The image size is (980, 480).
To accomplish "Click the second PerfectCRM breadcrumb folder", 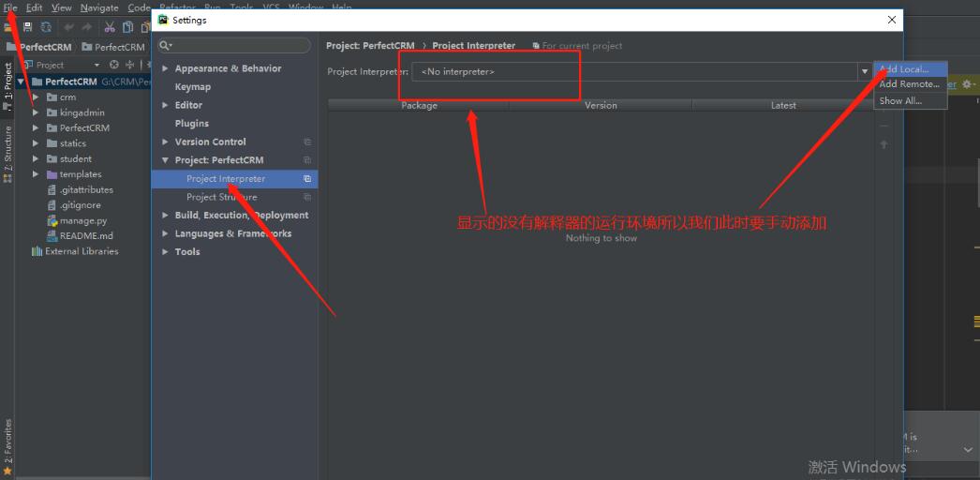I will coord(113,47).
